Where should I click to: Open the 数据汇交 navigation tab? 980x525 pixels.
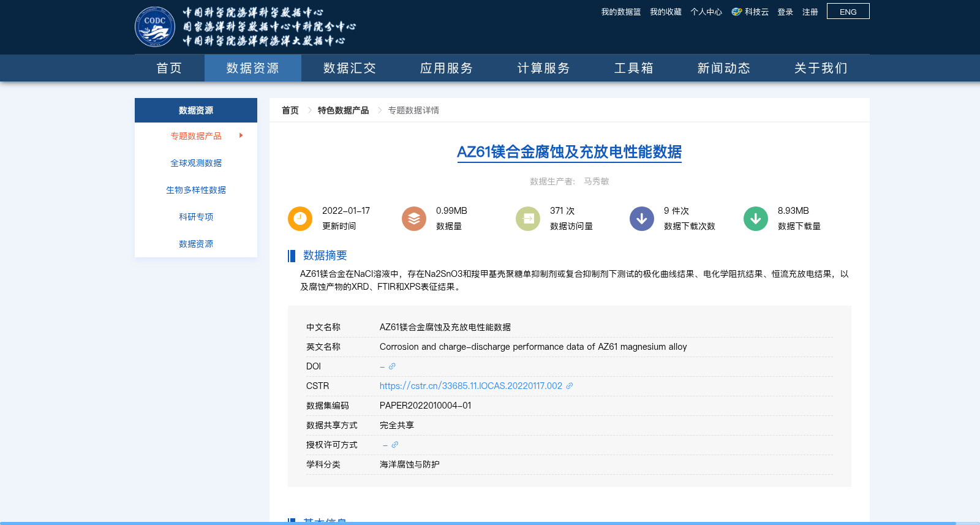coord(350,68)
